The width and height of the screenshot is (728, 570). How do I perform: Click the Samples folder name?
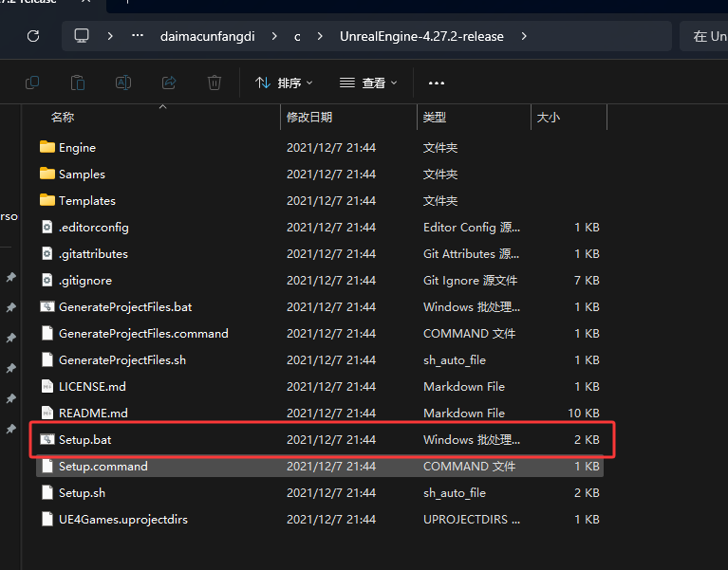point(82,175)
